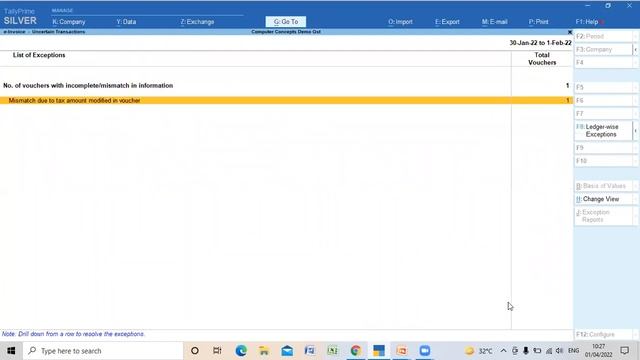Open File Explorer from taskbar

(264, 351)
